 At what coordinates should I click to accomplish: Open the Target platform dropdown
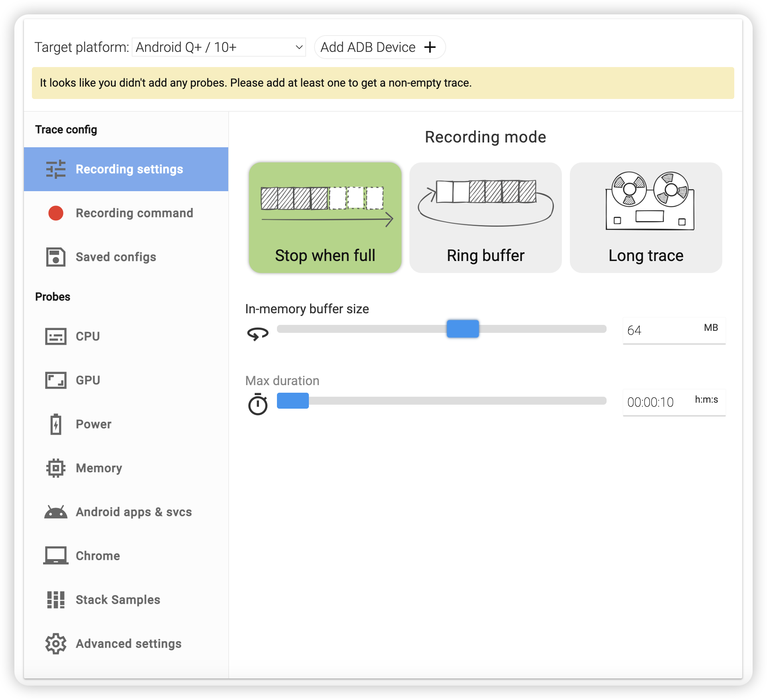pos(219,47)
